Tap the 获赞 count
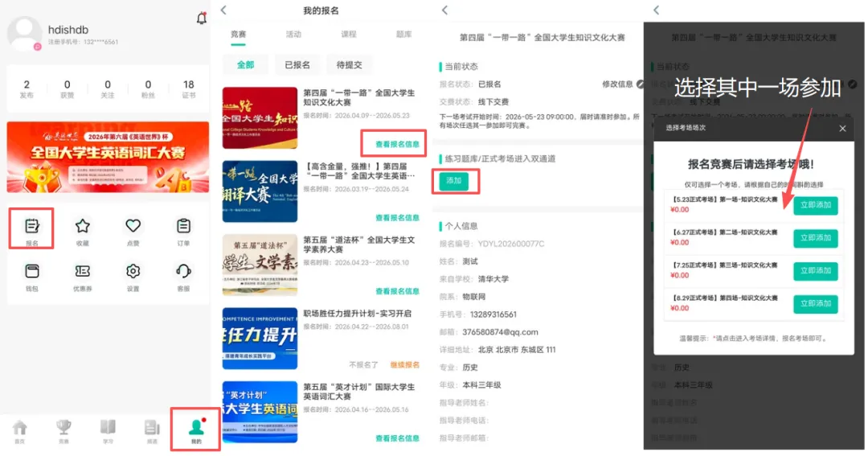 [67, 88]
